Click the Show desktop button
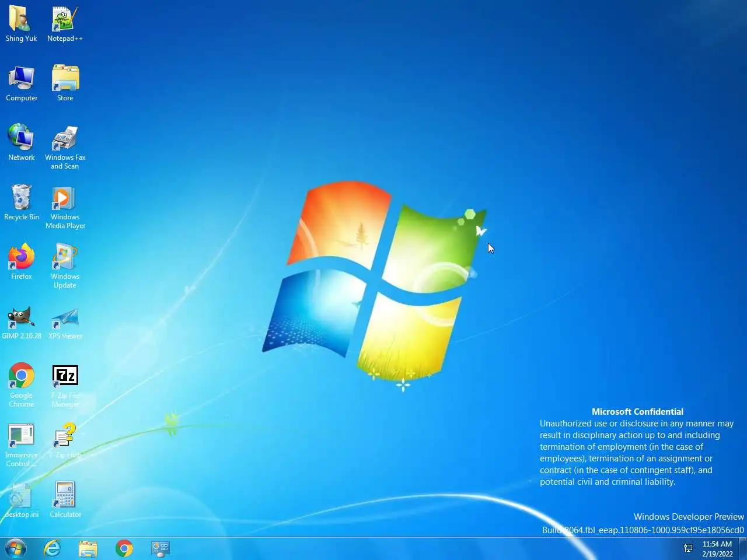747x560 pixels. 743,548
